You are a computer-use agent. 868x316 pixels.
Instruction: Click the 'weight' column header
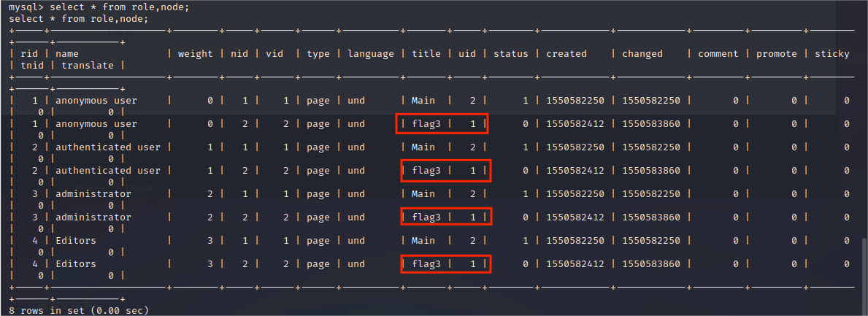tap(196, 54)
